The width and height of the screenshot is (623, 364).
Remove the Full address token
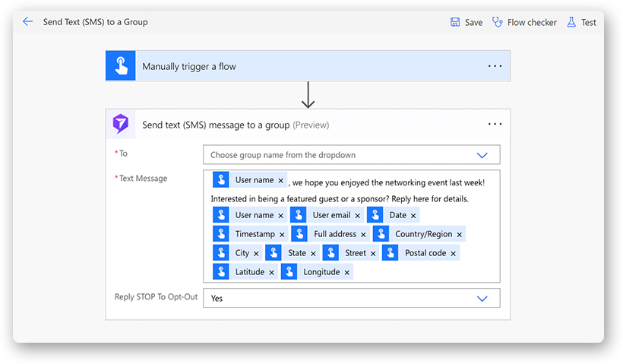[x=363, y=235]
